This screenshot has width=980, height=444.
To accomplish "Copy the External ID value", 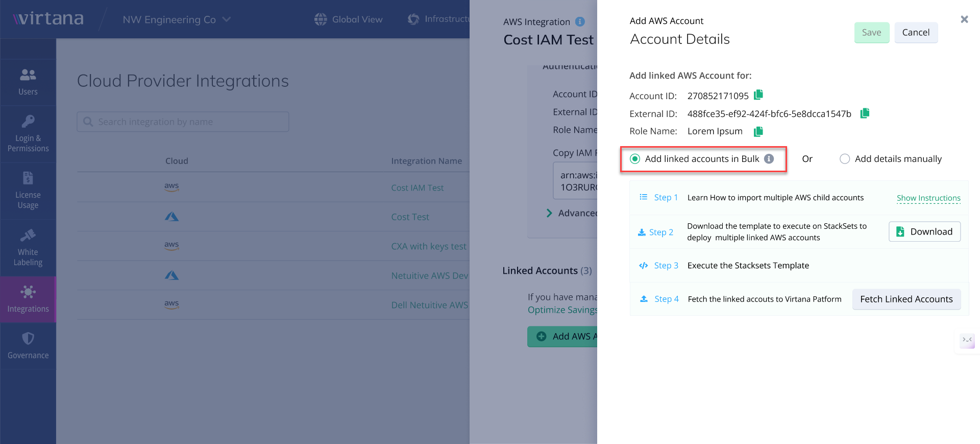I will click(x=865, y=113).
